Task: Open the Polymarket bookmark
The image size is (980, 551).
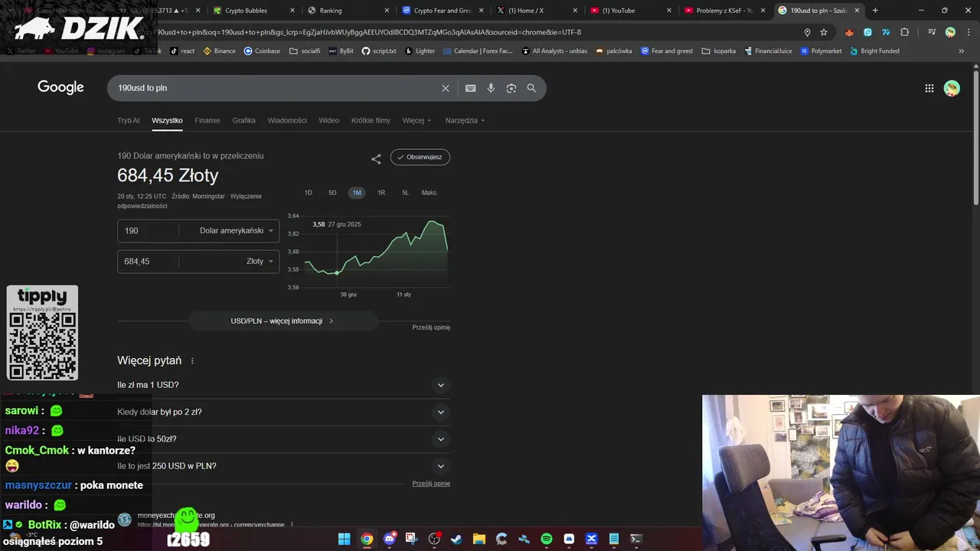Action: coord(821,51)
